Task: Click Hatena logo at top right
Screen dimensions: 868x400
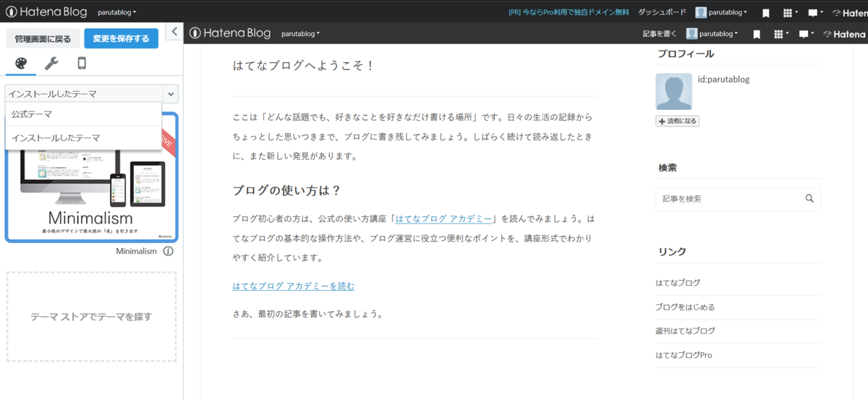Action: click(x=849, y=13)
